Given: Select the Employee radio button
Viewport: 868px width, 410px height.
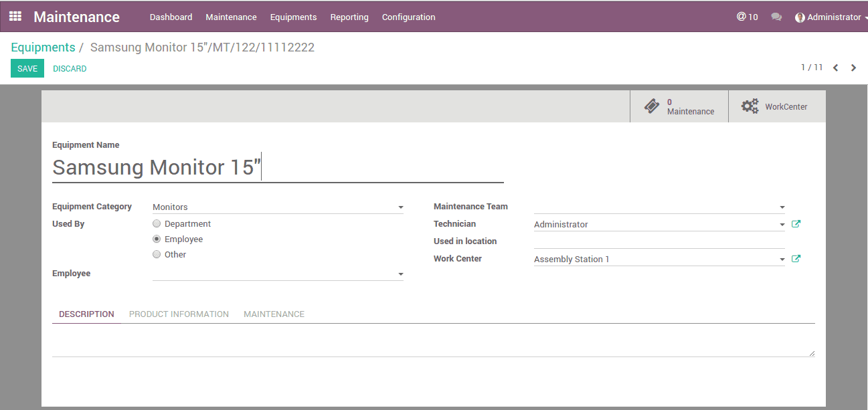Looking at the screenshot, I should 157,239.
